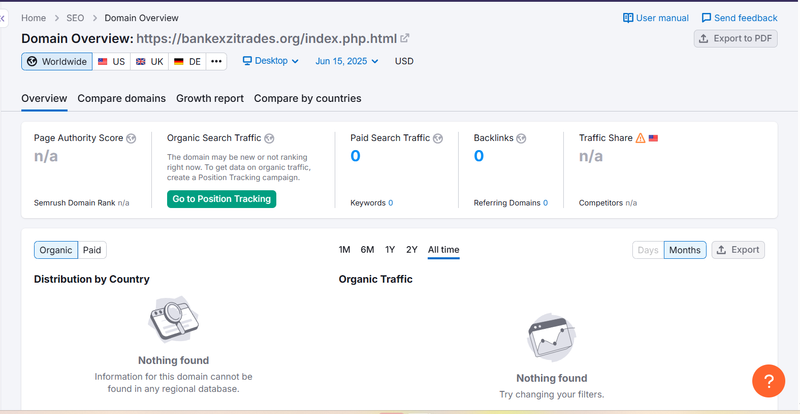Click globe icon next to Backlinks
800x414 pixels.
(521, 138)
